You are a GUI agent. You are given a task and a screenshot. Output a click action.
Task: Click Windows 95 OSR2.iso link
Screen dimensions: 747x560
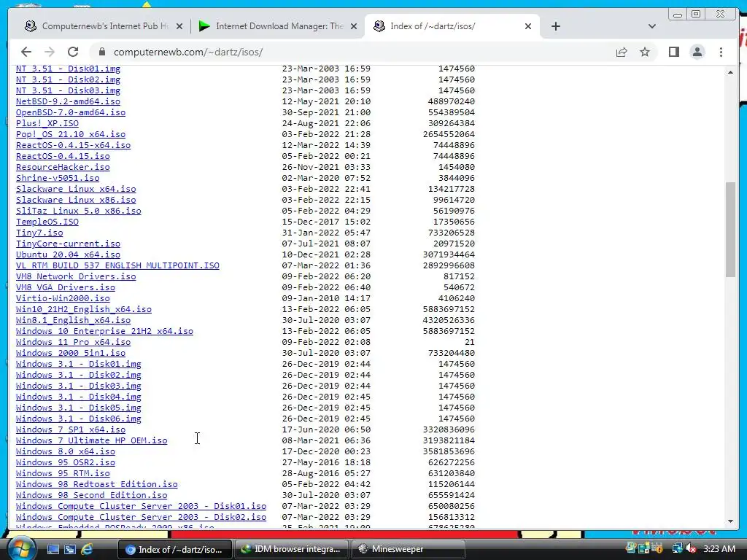coord(65,463)
